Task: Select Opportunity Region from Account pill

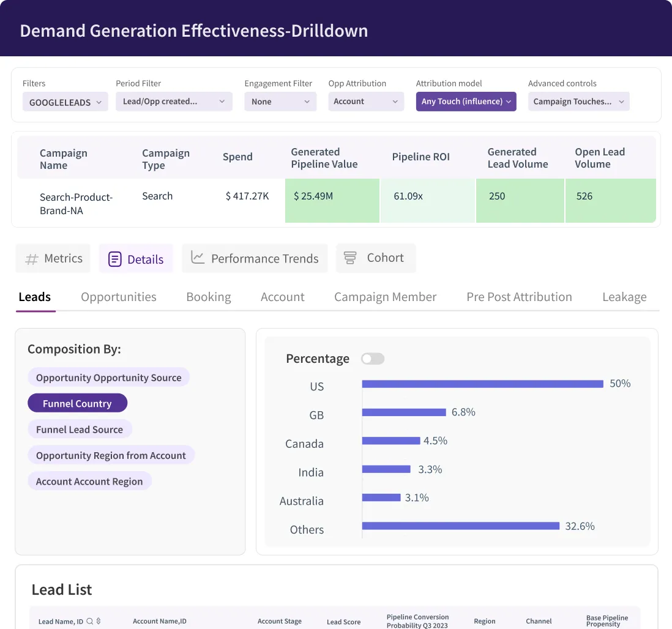Action: coord(111,455)
